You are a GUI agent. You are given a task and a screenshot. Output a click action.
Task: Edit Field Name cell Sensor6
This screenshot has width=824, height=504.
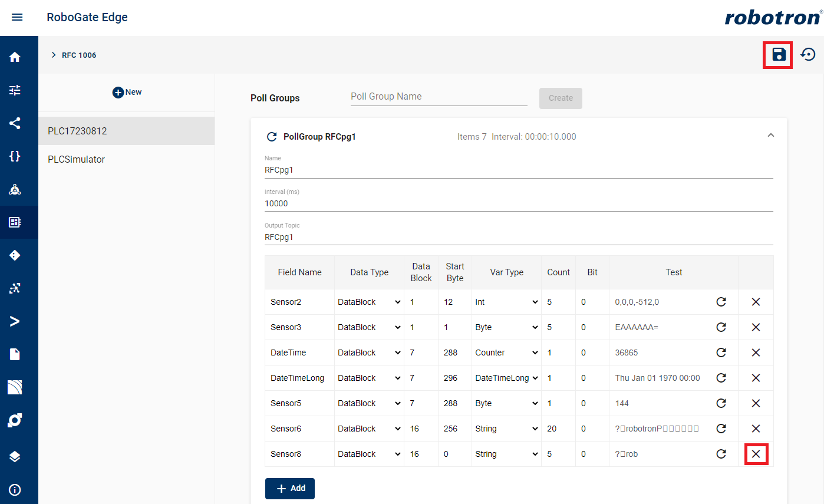click(x=299, y=429)
